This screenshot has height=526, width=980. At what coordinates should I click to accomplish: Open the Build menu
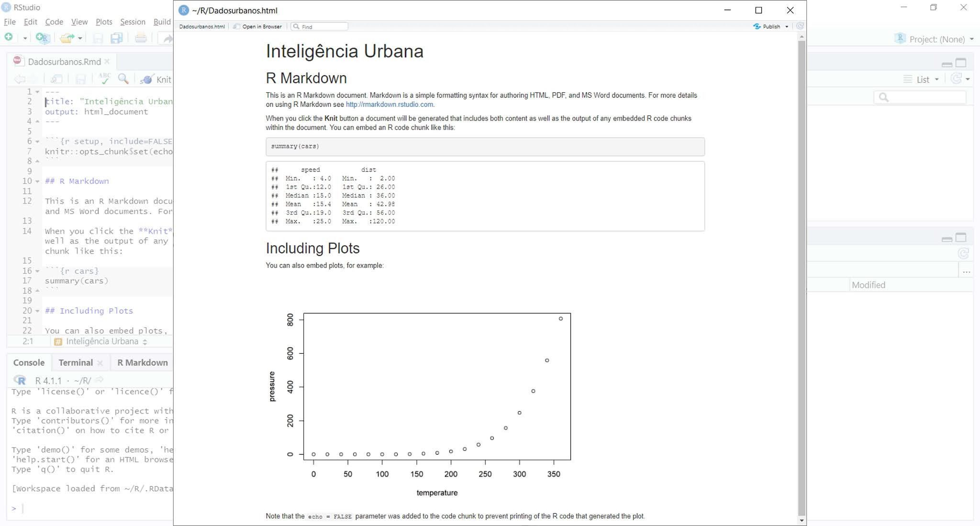(162, 22)
